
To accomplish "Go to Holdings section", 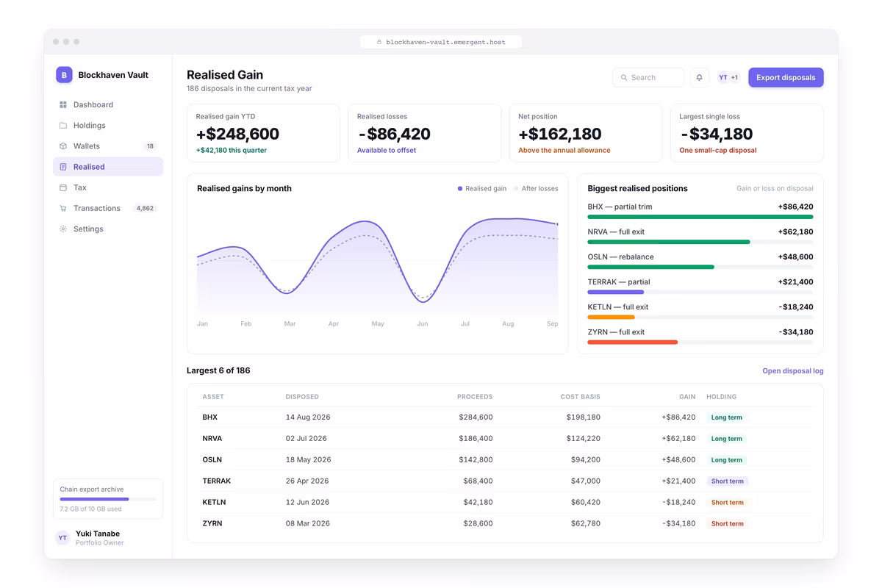I will tap(108, 126).
